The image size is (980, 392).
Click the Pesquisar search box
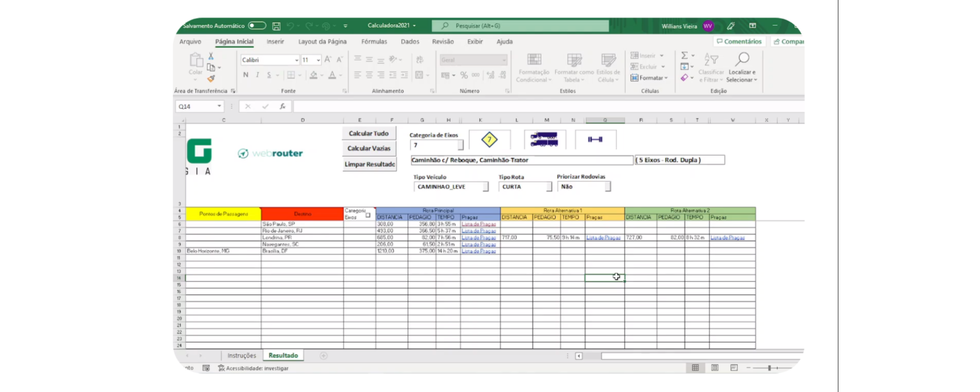point(520,26)
